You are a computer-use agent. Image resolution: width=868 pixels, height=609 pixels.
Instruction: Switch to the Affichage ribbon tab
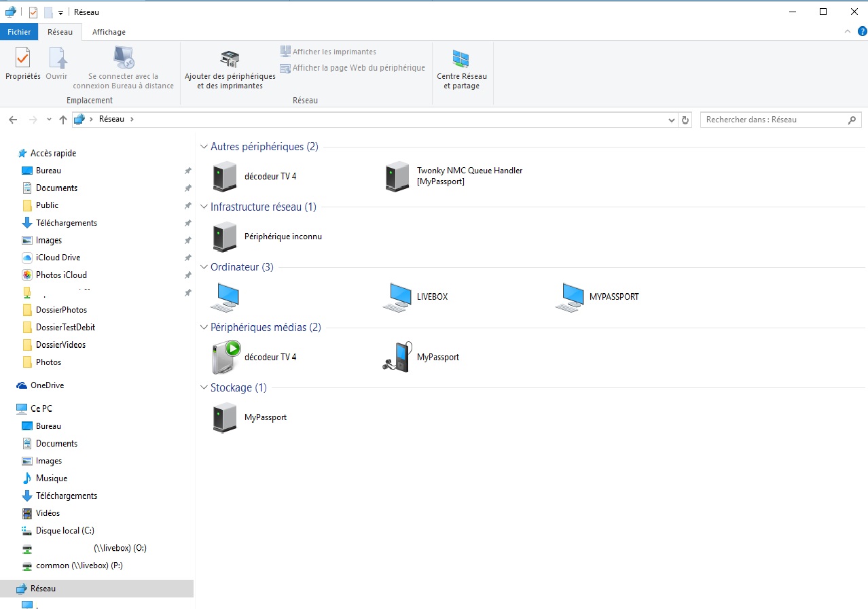pyautogui.click(x=109, y=32)
